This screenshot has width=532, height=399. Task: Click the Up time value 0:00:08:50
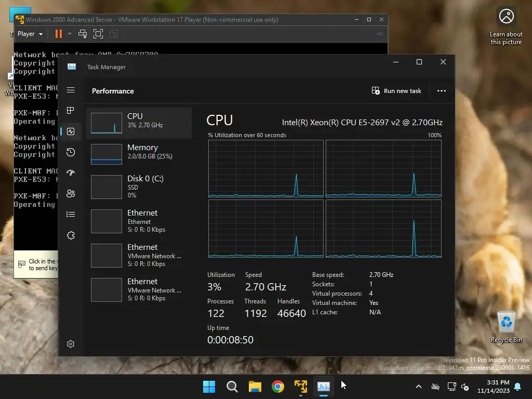tap(230, 340)
